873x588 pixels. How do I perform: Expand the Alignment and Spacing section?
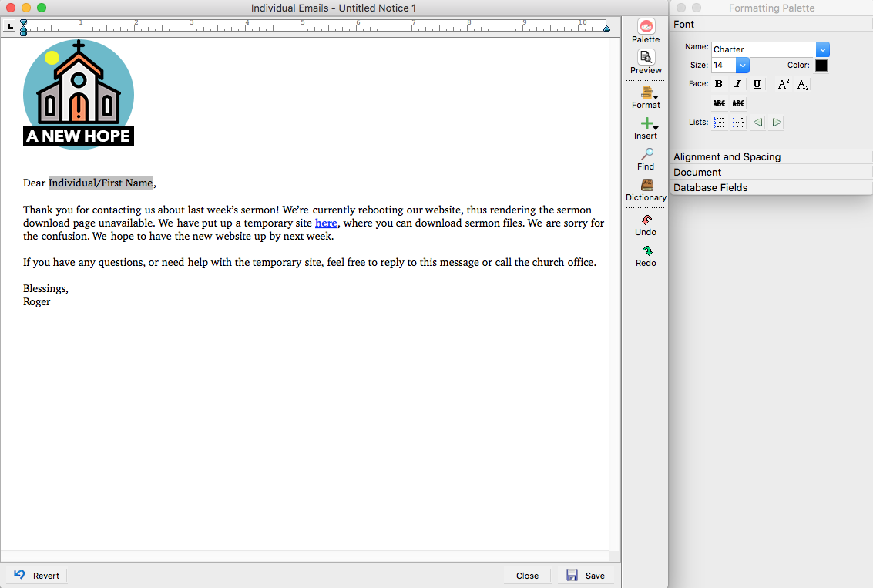[x=727, y=156]
